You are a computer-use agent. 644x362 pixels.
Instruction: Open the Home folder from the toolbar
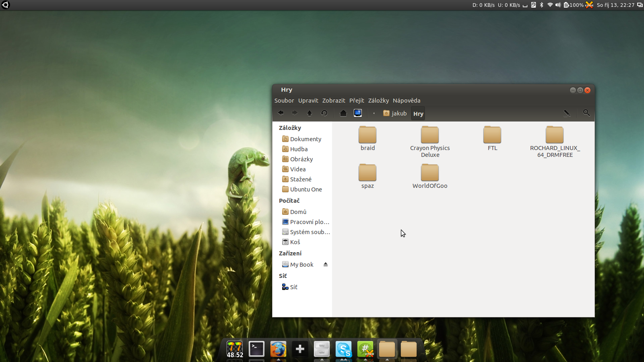tap(343, 113)
